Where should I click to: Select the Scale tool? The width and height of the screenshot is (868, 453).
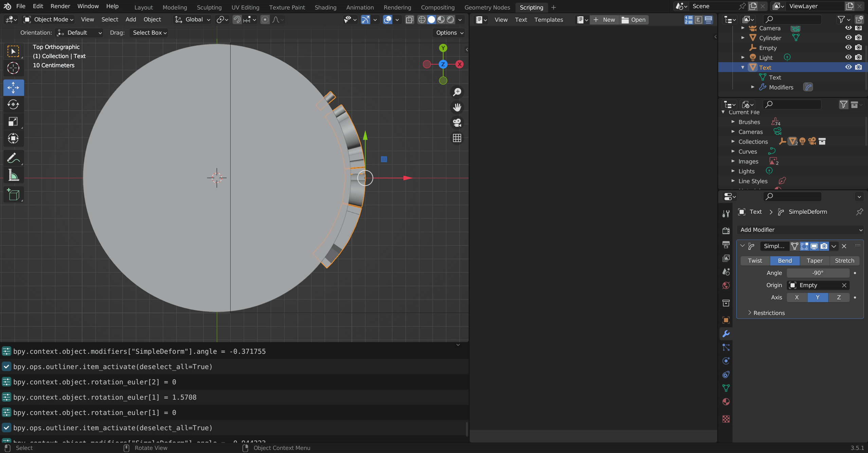[14, 121]
